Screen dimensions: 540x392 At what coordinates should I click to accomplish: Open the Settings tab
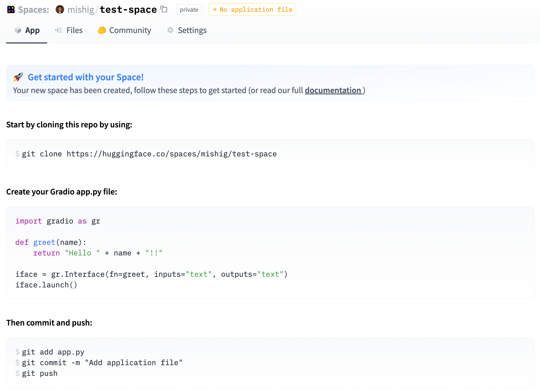pyautogui.click(x=192, y=30)
